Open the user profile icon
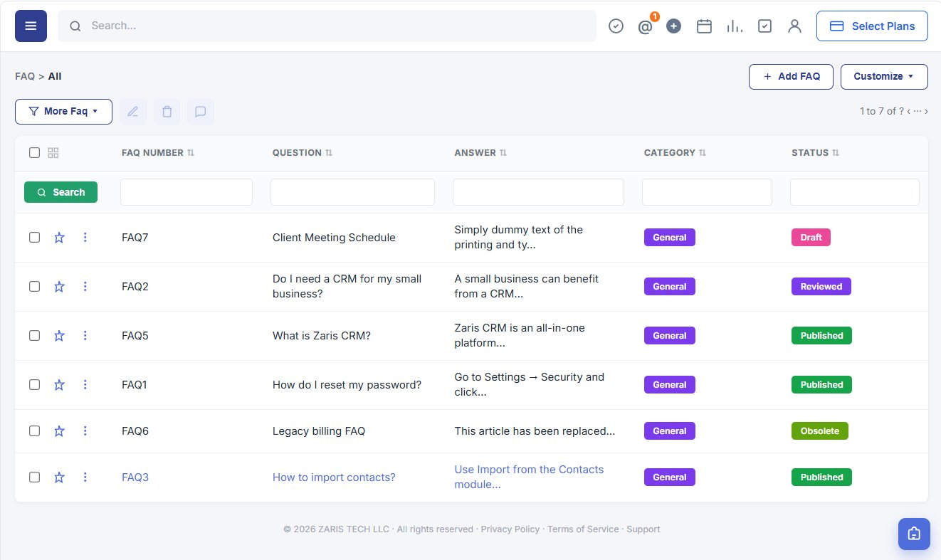The width and height of the screenshot is (941, 560). coord(794,26)
